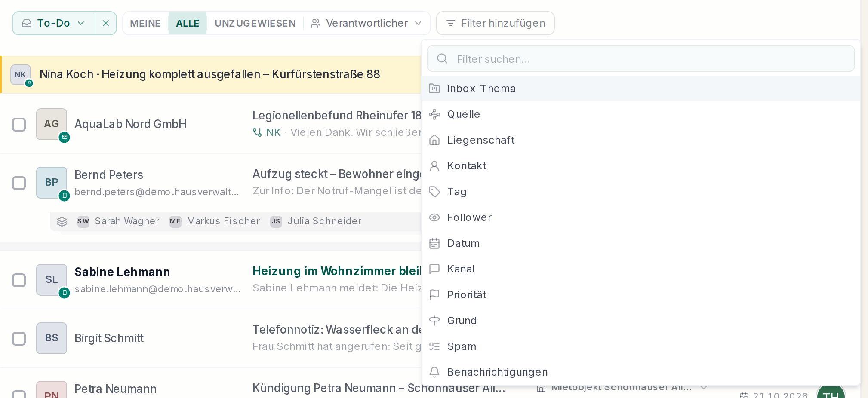Check the Bernd Peters checkbox

click(x=19, y=183)
